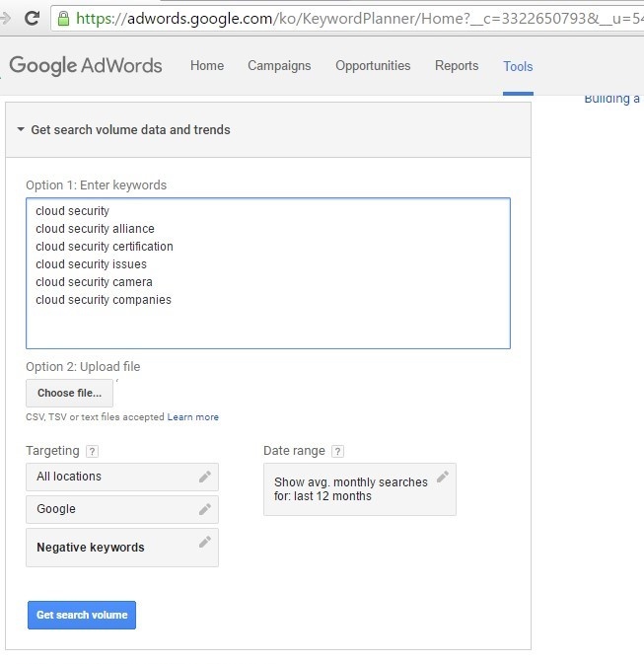Click the 'cloud security camera' keyword line

coord(94,282)
